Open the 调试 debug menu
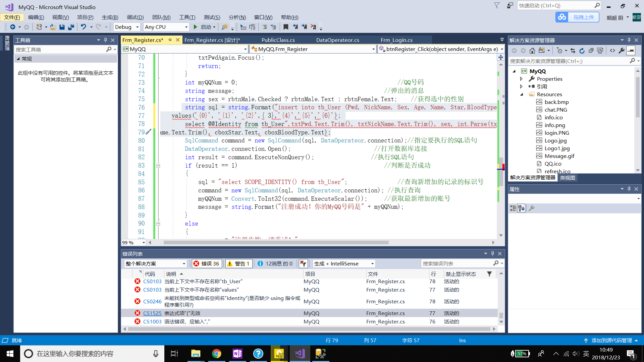Image resolution: width=644 pixels, height=362 pixels. 135,17
